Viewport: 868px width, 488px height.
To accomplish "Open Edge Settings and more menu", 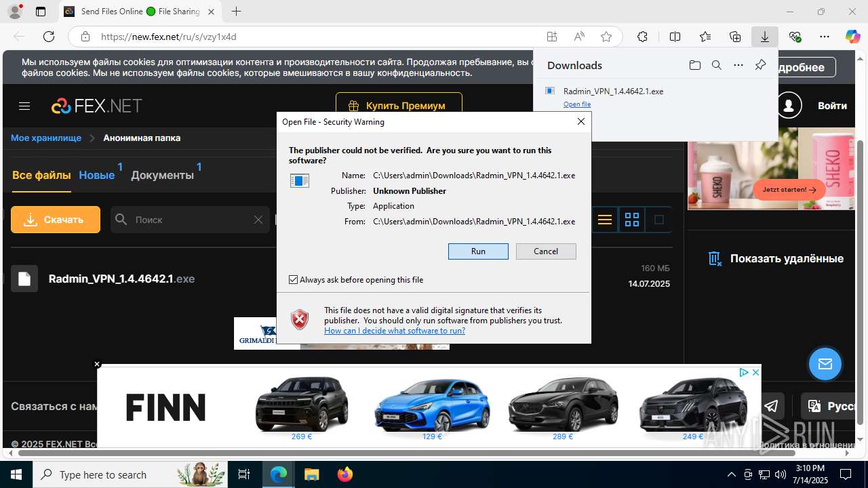I will point(825,37).
